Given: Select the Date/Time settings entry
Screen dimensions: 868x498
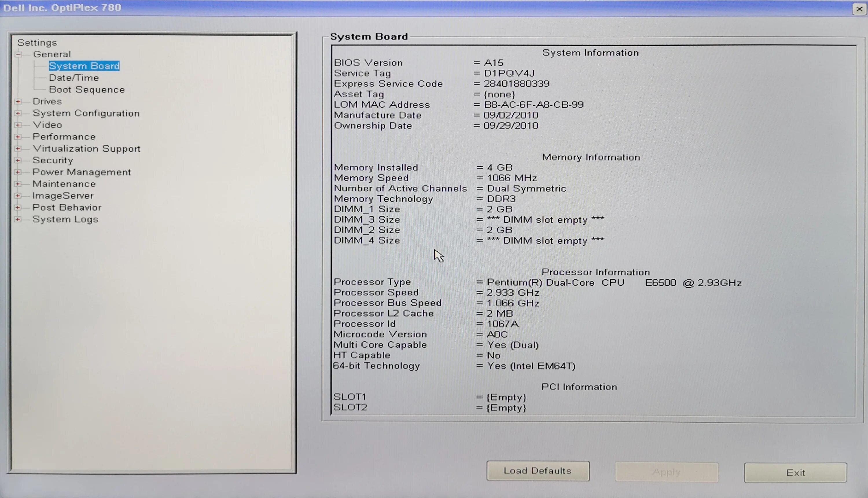Looking at the screenshot, I should [74, 78].
